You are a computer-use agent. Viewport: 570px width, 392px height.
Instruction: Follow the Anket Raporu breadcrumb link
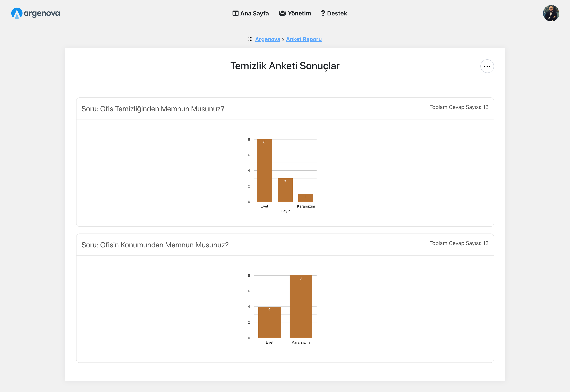[304, 39]
